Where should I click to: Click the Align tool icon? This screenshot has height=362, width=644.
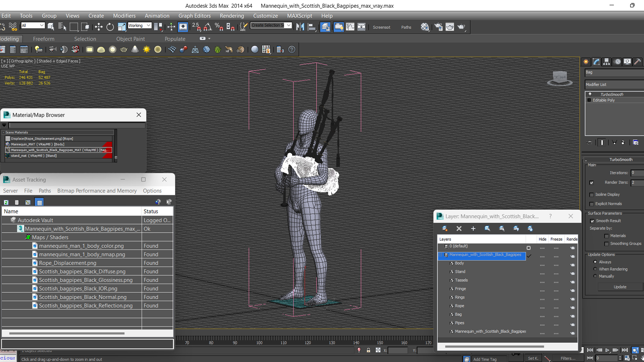(x=312, y=27)
